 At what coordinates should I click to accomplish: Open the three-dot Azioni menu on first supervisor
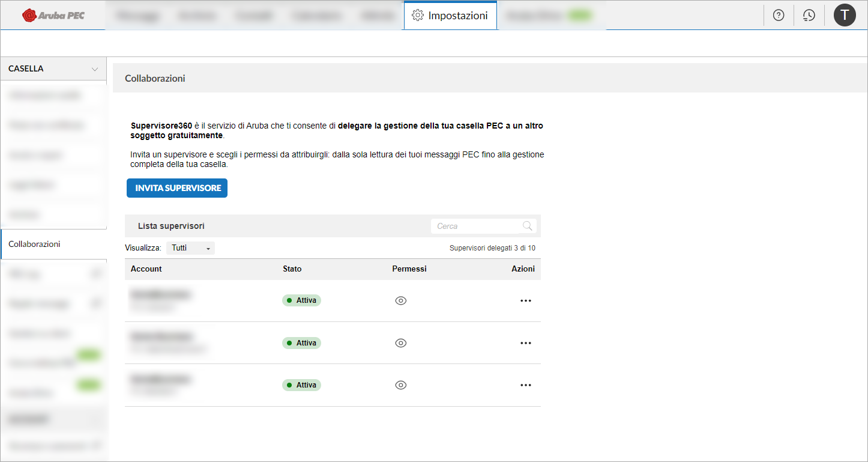coord(526,300)
